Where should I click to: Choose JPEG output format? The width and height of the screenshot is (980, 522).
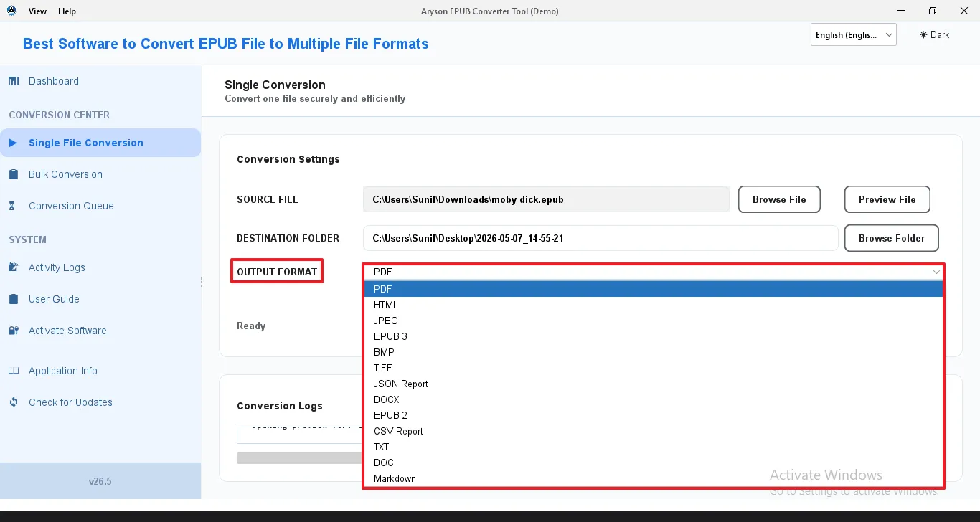click(x=654, y=321)
